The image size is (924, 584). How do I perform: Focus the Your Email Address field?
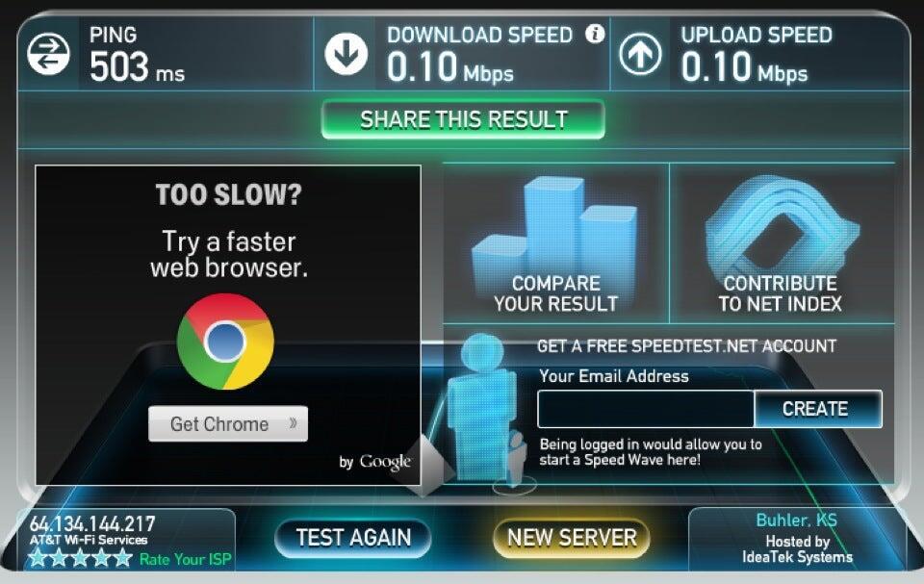pos(646,409)
